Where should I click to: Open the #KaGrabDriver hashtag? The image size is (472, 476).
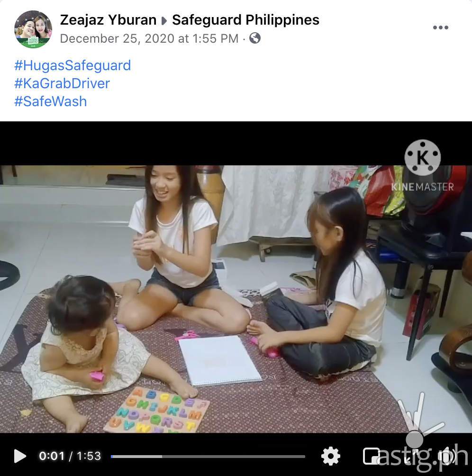(x=62, y=83)
